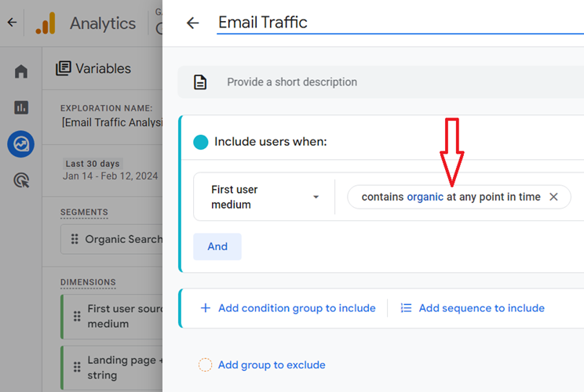
Task: Click the SEGMENTS heading
Action: (x=84, y=212)
